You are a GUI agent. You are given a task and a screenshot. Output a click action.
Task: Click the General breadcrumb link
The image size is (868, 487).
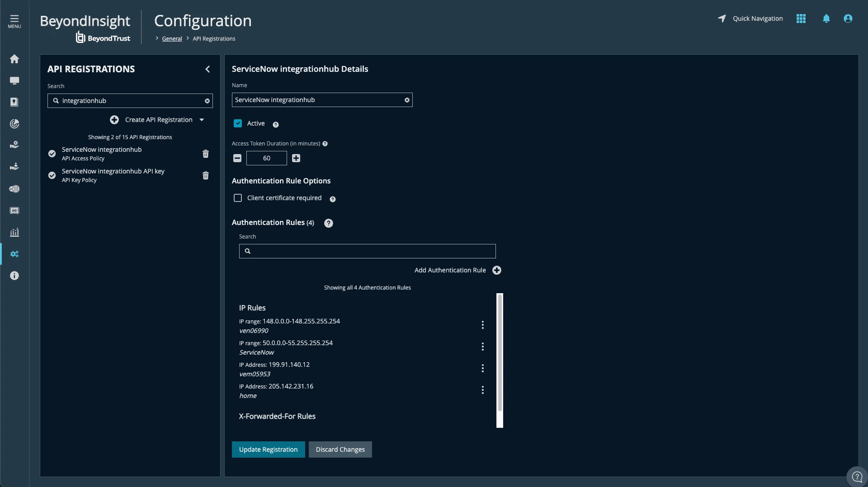172,39
